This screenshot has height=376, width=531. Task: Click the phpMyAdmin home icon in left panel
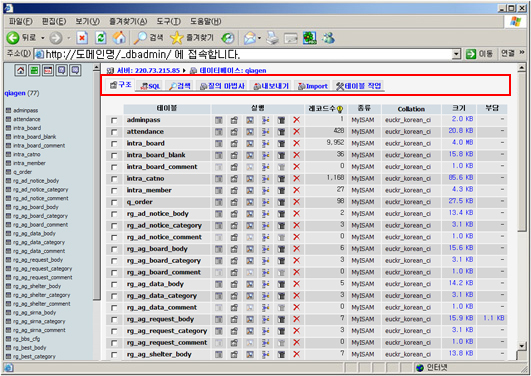point(21,70)
